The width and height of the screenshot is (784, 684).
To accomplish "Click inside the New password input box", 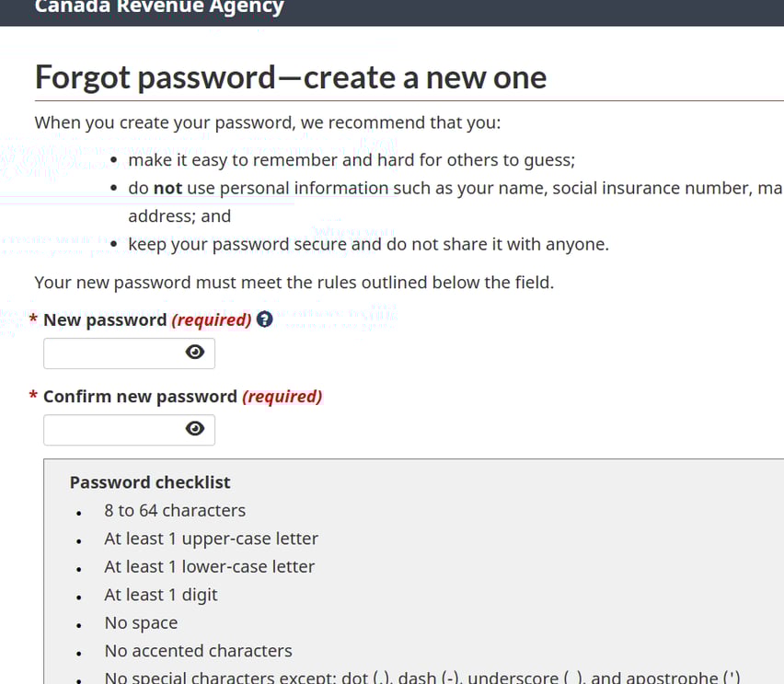I will [110, 353].
